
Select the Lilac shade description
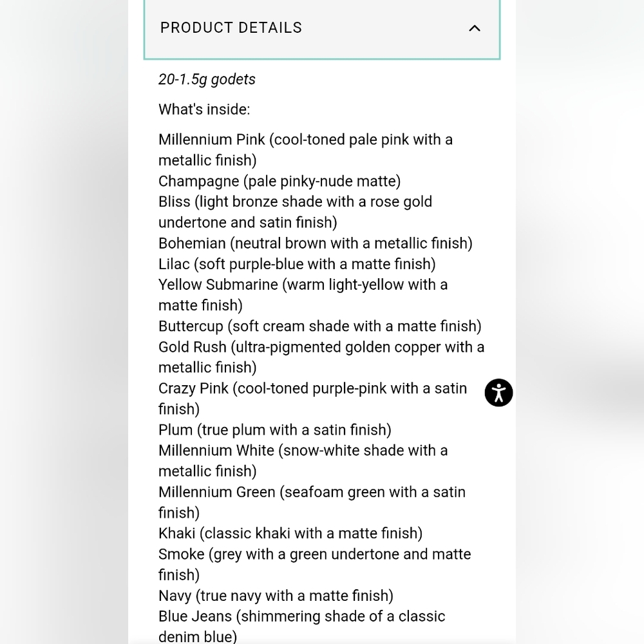point(297,263)
